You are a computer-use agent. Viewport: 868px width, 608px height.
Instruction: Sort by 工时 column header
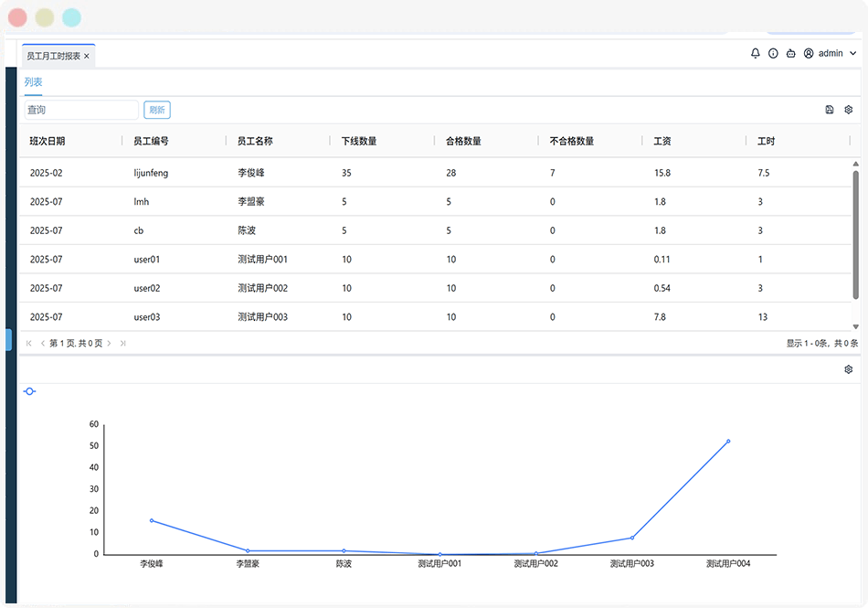[x=767, y=141]
